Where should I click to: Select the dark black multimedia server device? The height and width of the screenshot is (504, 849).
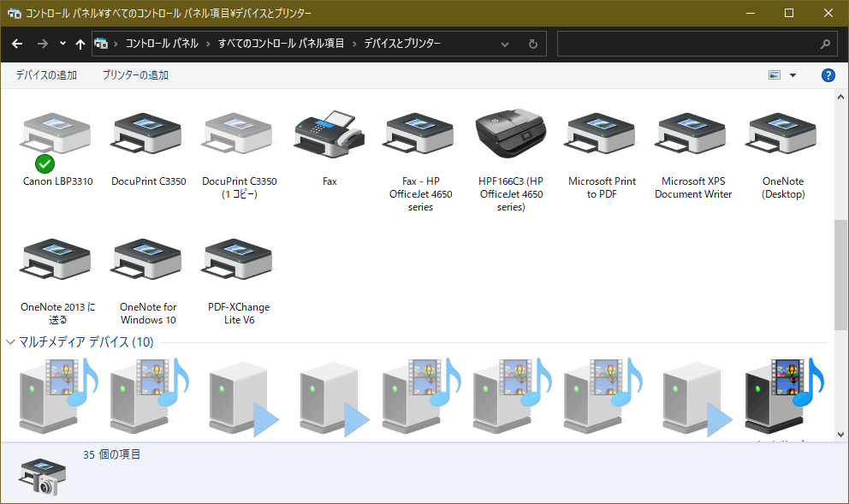point(784,395)
